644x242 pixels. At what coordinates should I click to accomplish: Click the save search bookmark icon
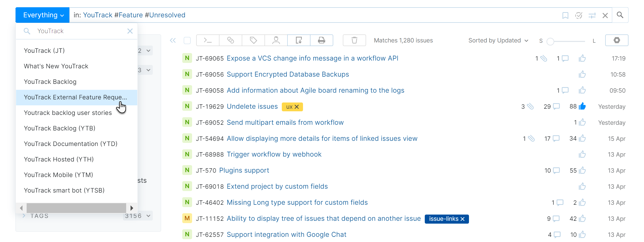pyautogui.click(x=565, y=15)
